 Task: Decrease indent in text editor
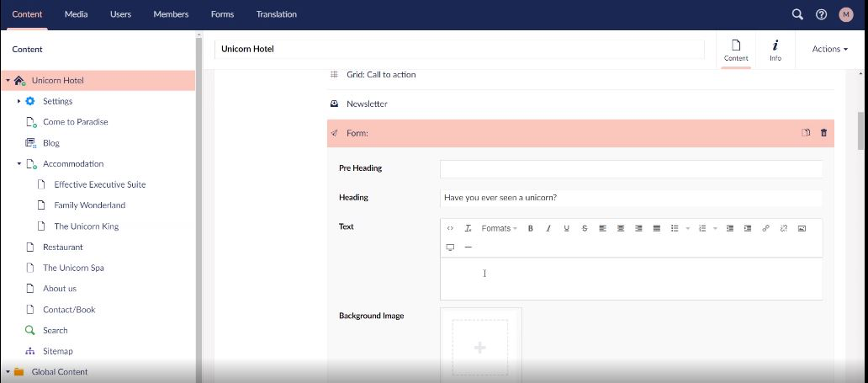pos(729,228)
